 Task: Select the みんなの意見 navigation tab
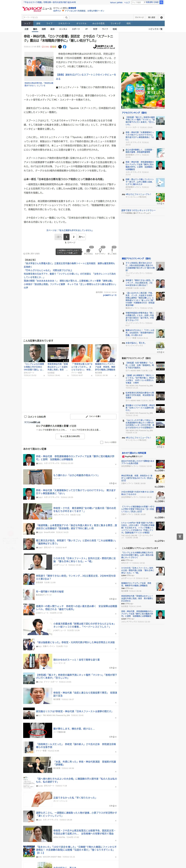[x=99, y=24]
